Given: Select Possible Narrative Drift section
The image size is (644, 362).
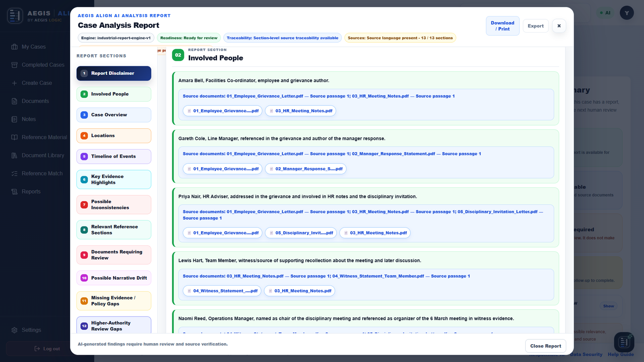Looking at the screenshot, I should (x=114, y=278).
